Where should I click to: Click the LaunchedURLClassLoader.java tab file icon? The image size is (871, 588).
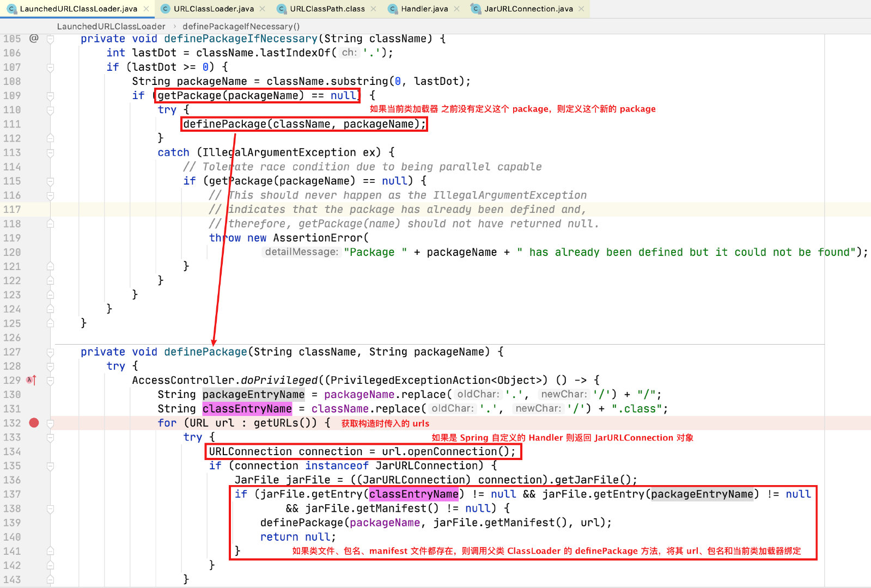coord(11,9)
